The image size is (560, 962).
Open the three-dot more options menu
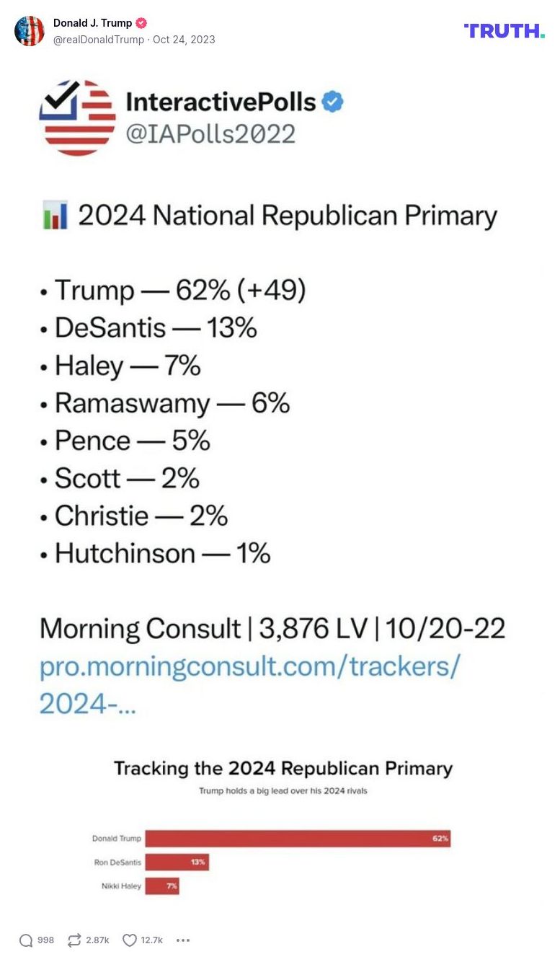[x=183, y=940]
